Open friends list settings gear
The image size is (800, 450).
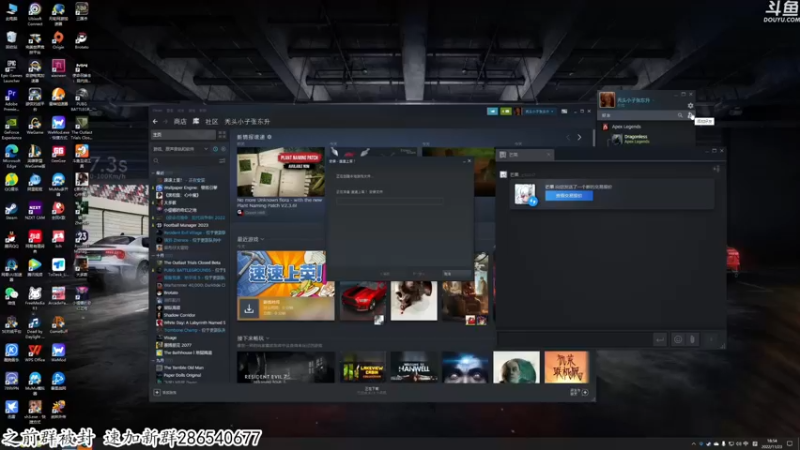click(x=690, y=106)
